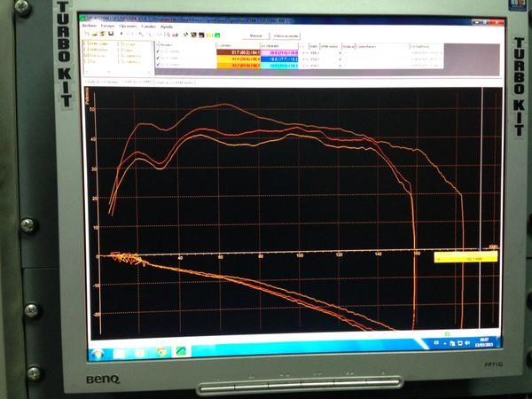
Task: Click the green dyno app taskbar icon
Action: [180, 352]
